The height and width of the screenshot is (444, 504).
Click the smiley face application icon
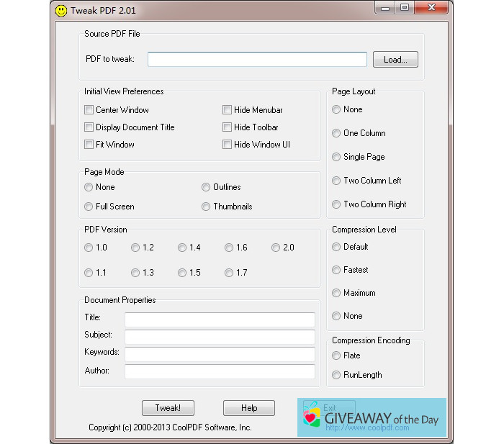coord(61,11)
